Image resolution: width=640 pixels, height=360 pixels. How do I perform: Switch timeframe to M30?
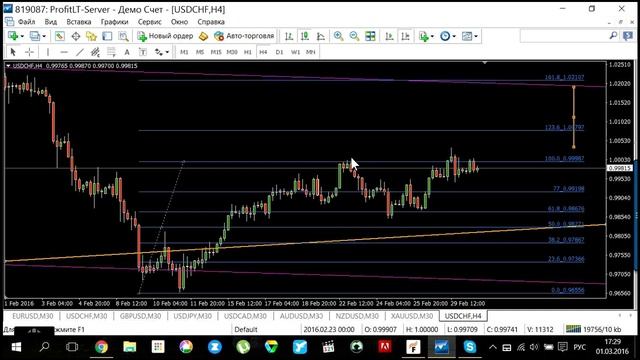tap(232, 52)
